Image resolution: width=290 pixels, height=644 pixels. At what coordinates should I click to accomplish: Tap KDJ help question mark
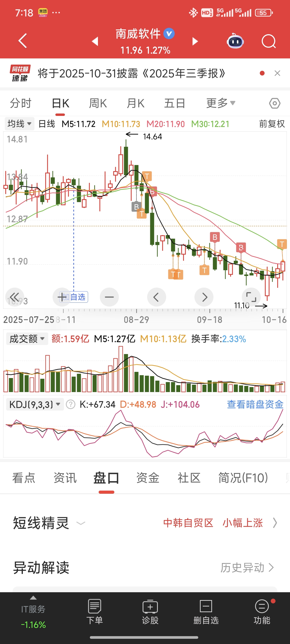[71, 404]
